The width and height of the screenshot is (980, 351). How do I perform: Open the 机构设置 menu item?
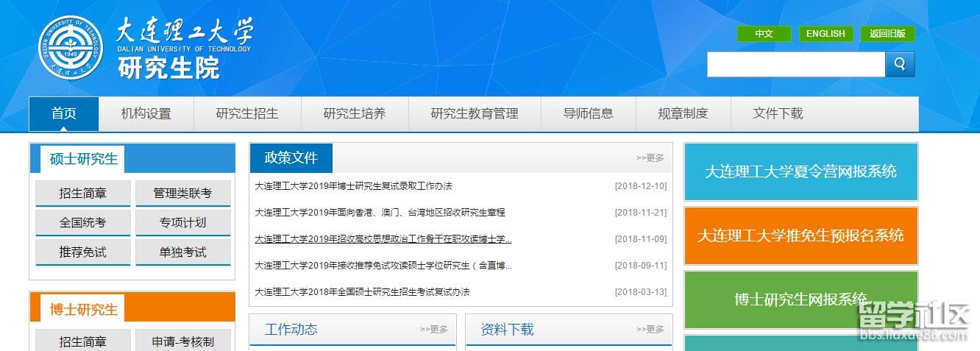146,114
